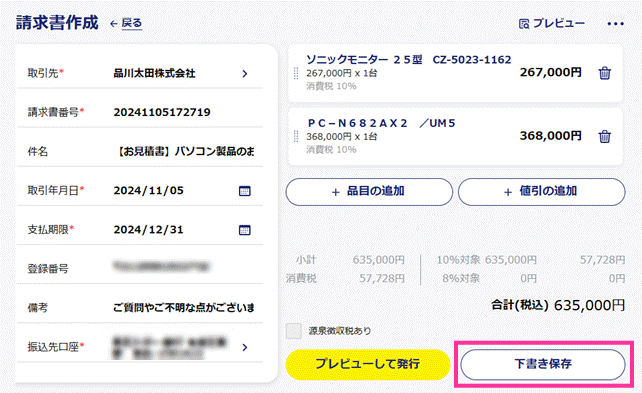The image size is (642, 393).
Task: Click the 品目の追加 button
Action: (369, 192)
